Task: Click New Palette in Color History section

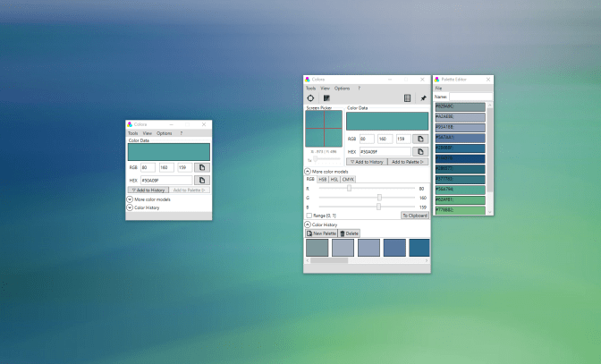Action: pyautogui.click(x=321, y=233)
